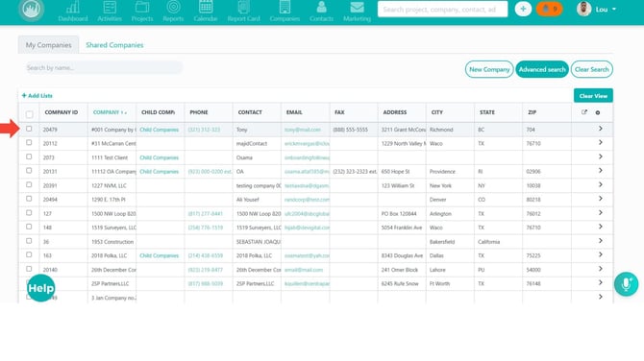Viewport: 644px width, 361px height.
Task: Click the New Company button
Action: pyautogui.click(x=489, y=69)
